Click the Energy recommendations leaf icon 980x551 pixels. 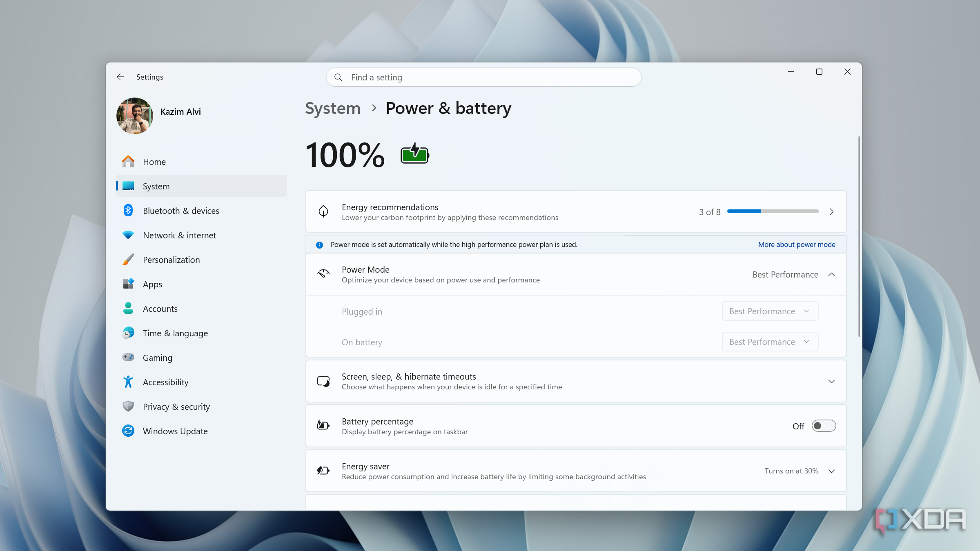click(x=323, y=211)
